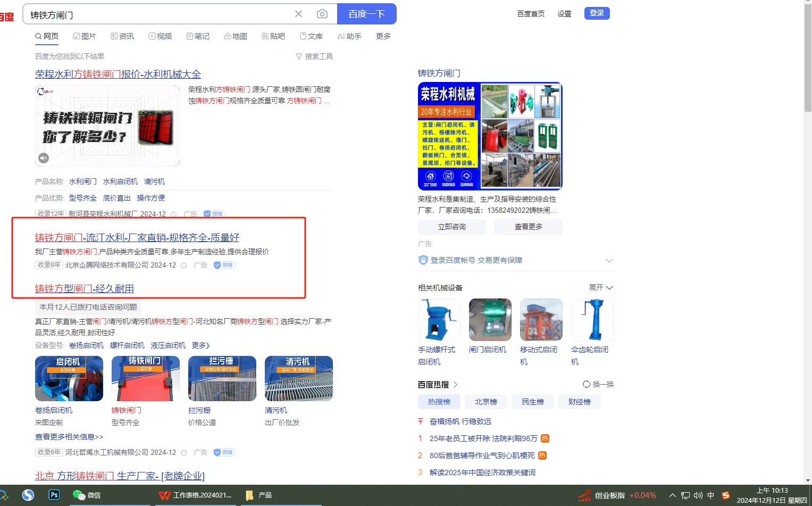Image resolution: width=812 pixels, height=506 pixels.
Task: Expand 更多》 in 设备型号 row
Action: coord(201,345)
